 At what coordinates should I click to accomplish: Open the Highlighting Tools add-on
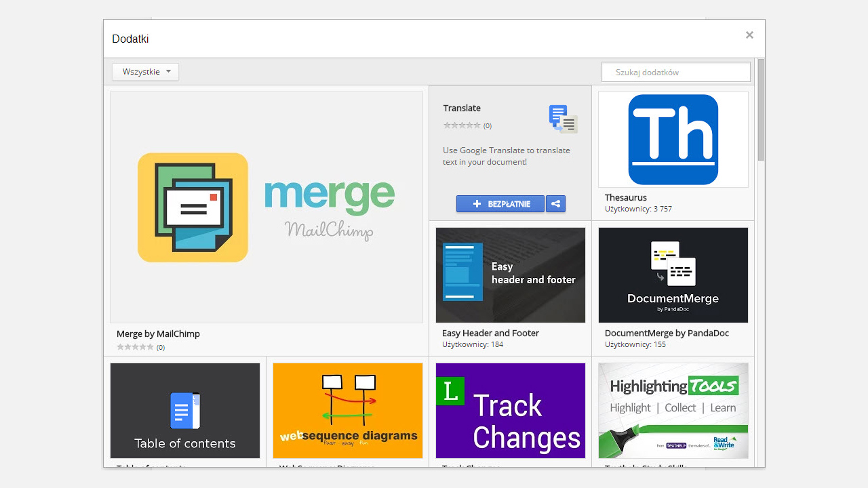673,411
